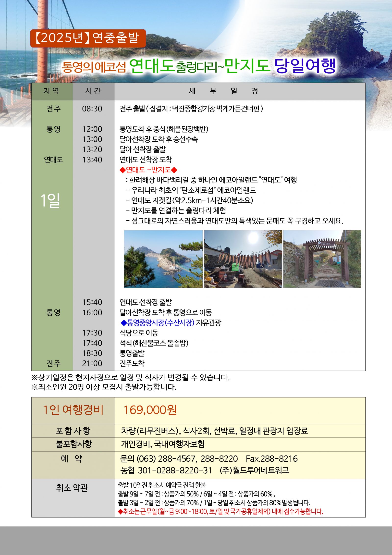
Task: Click the ※최소인원 20명 notice
Action: (104, 387)
